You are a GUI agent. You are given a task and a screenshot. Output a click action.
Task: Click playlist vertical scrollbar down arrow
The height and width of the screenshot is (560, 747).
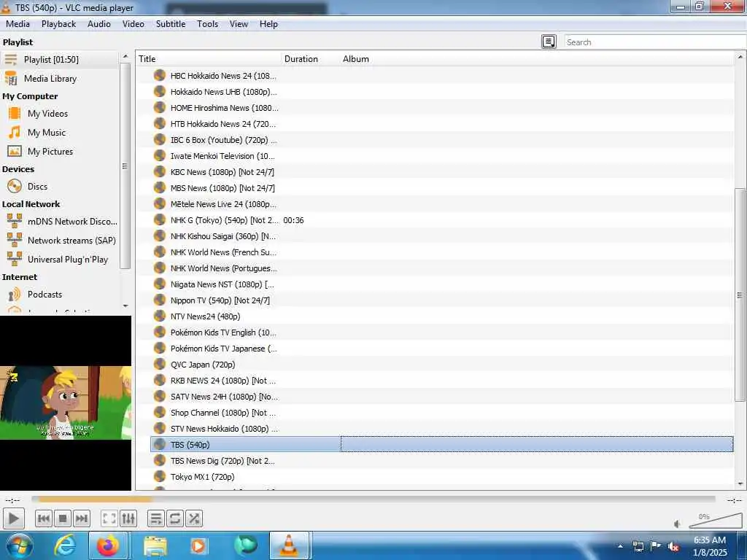pos(740,484)
